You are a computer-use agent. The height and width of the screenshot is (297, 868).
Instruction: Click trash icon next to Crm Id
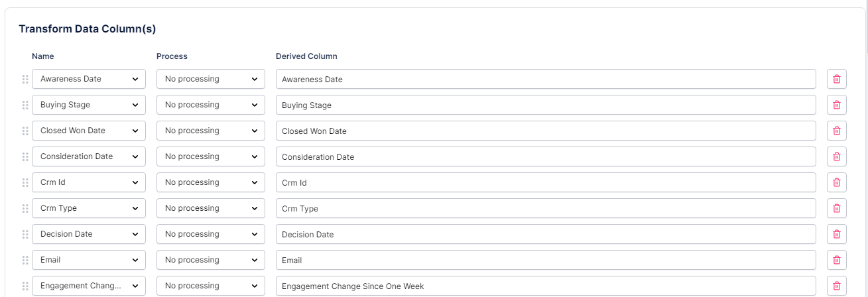[x=837, y=182]
